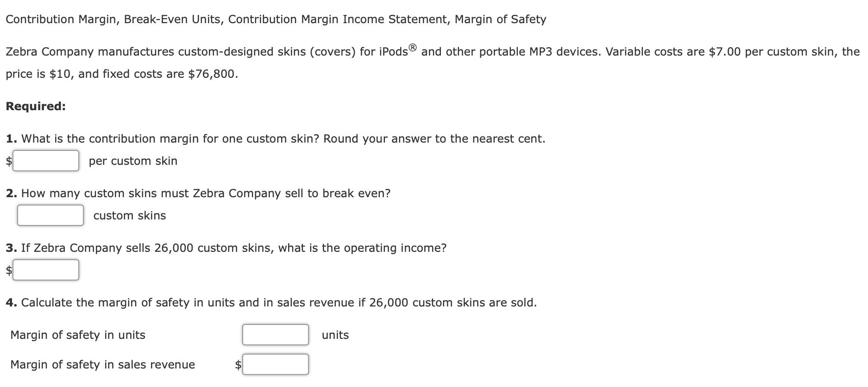Click the units label beside the units input
This screenshot has width=868, height=387.
(x=335, y=335)
